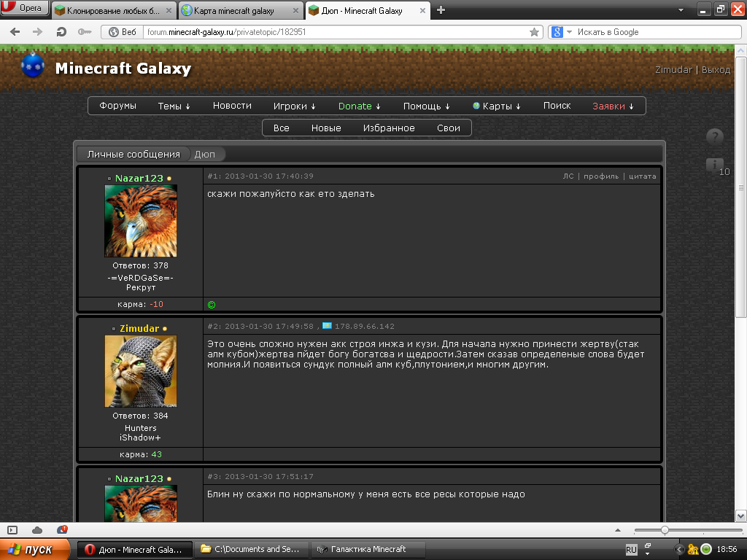The width and height of the screenshot is (747, 560).
Task: Expand the search engine selector dropdown arrow
Action: (569, 32)
